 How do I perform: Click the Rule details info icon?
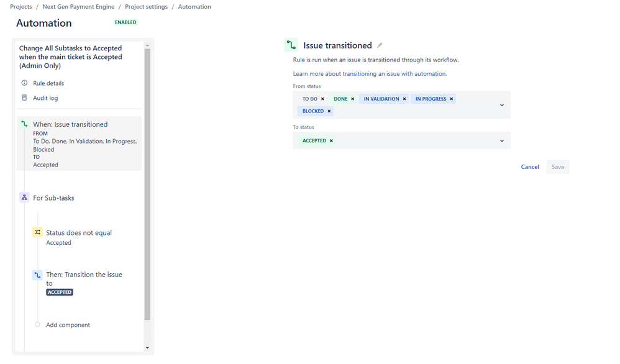(x=24, y=83)
